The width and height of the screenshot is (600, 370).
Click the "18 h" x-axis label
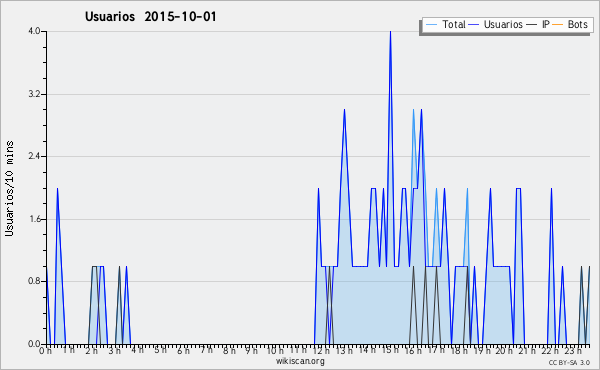(459, 350)
